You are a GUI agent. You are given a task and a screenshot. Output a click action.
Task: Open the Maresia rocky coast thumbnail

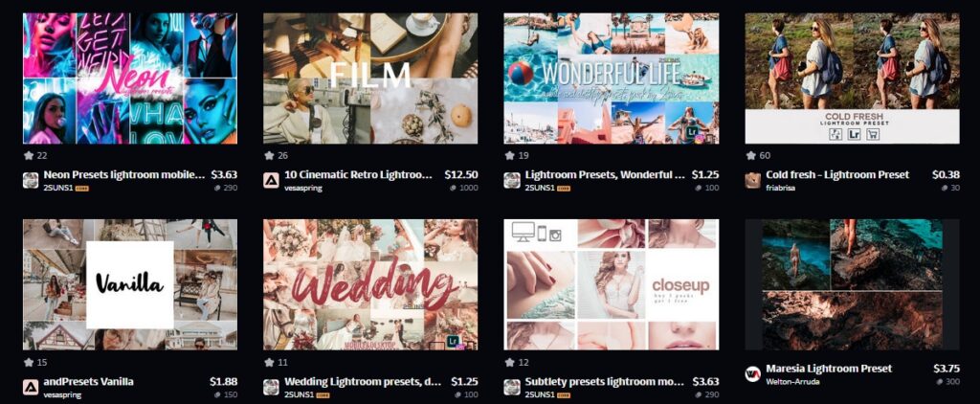tap(852, 284)
